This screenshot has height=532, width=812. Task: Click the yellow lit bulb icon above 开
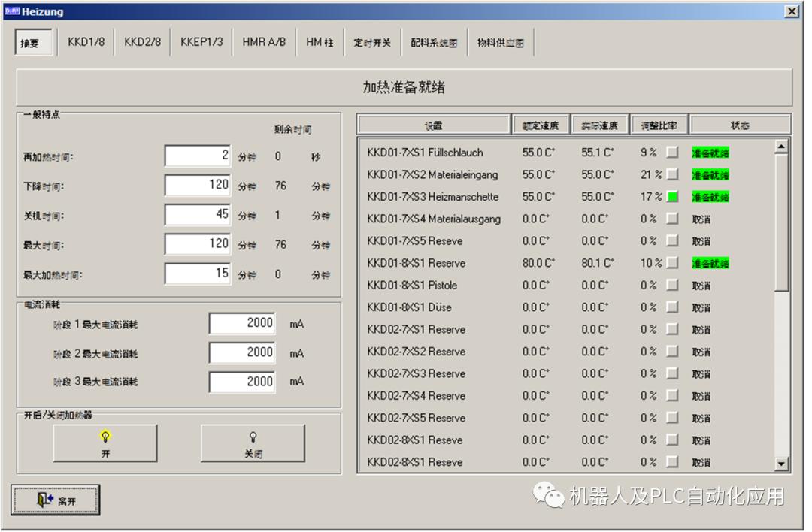tap(105, 436)
